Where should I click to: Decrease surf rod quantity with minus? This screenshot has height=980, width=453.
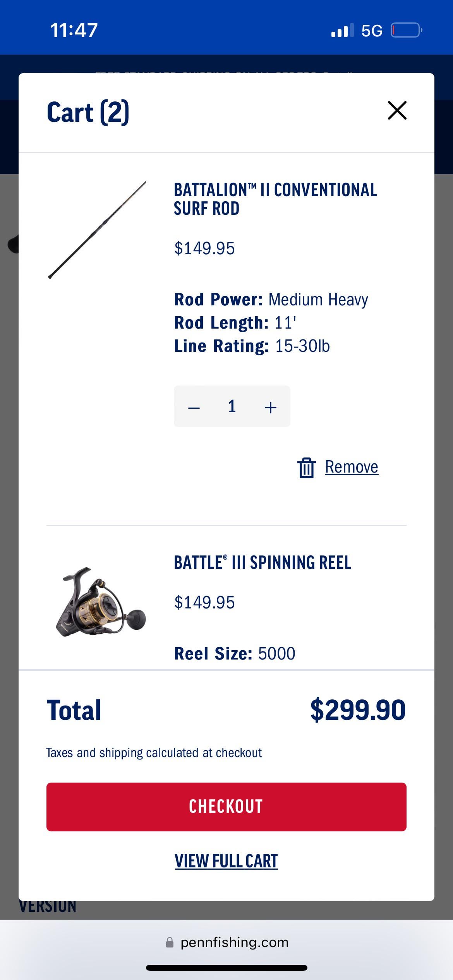(x=194, y=407)
